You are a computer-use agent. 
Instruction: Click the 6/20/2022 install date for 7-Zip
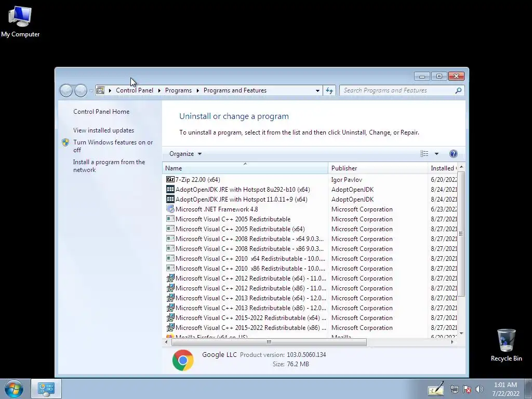(x=444, y=179)
